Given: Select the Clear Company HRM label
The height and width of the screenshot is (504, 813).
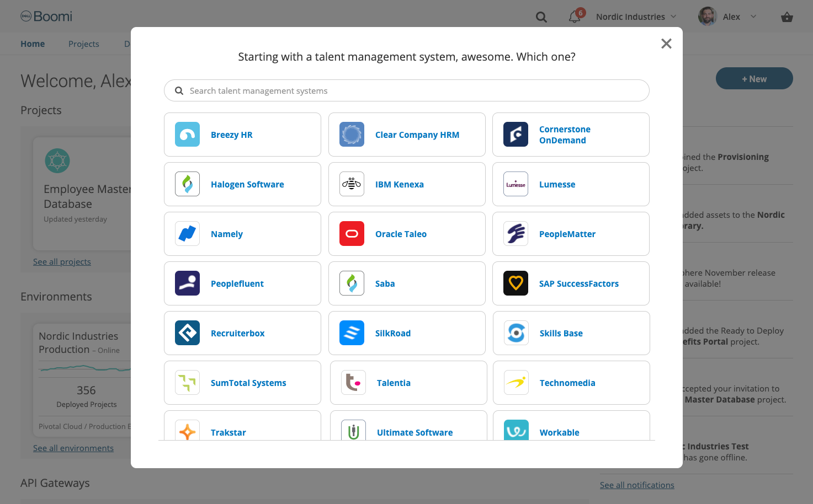Looking at the screenshot, I should tap(417, 135).
